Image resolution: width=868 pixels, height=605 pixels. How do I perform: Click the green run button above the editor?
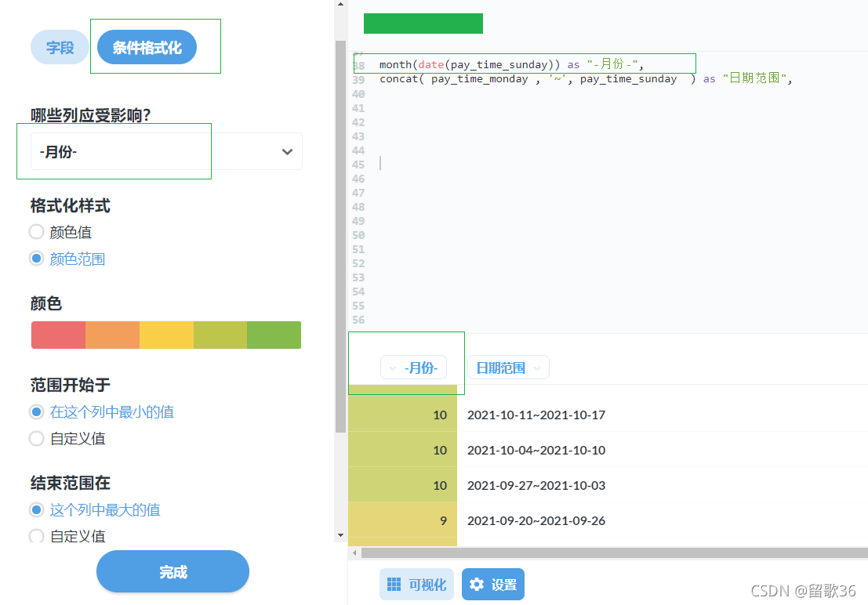click(423, 24)
